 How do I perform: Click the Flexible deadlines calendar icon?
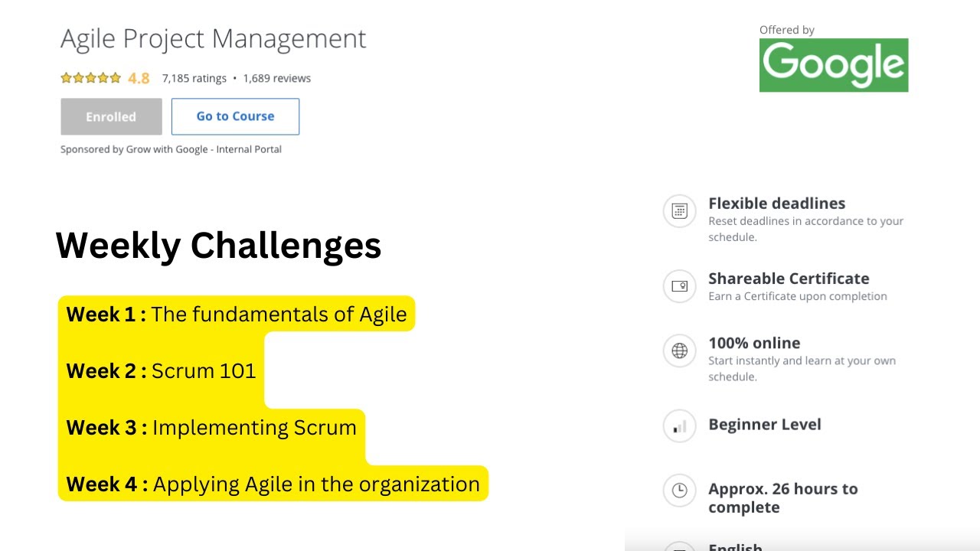[x=679, y=210]
